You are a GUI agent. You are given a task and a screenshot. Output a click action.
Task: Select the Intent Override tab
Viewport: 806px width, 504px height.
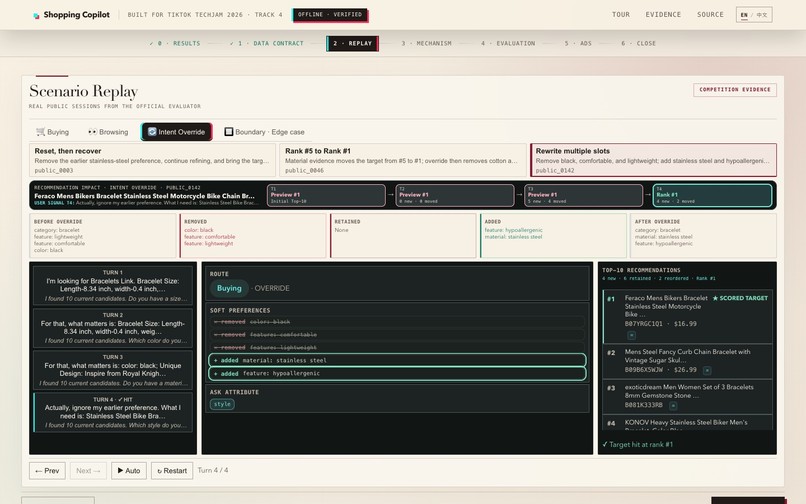point(176,132)
